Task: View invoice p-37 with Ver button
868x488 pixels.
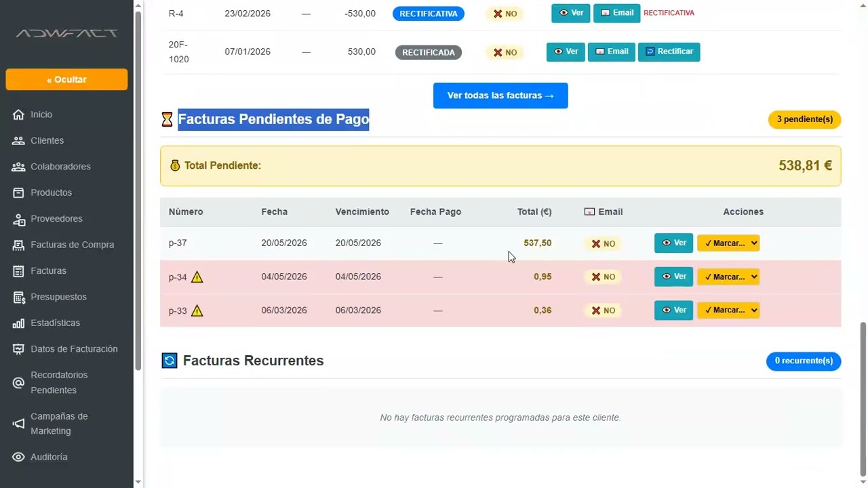Action: [673, 243]
